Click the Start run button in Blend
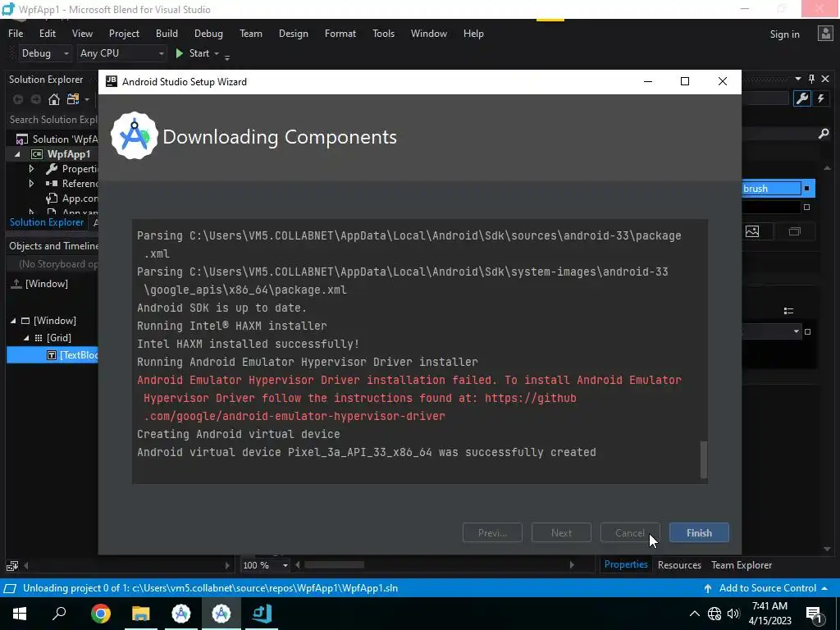Viewport: 840px width, 630px height. [x=192, y=53]
